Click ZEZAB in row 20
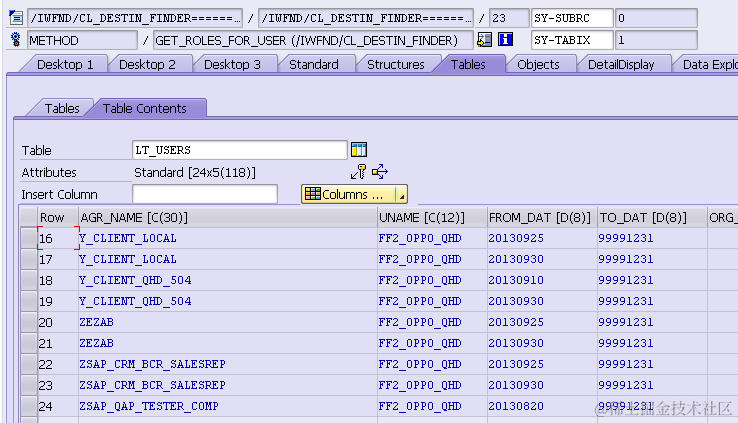The height and width of the screenshot is (423, 738). pos(96,322)
